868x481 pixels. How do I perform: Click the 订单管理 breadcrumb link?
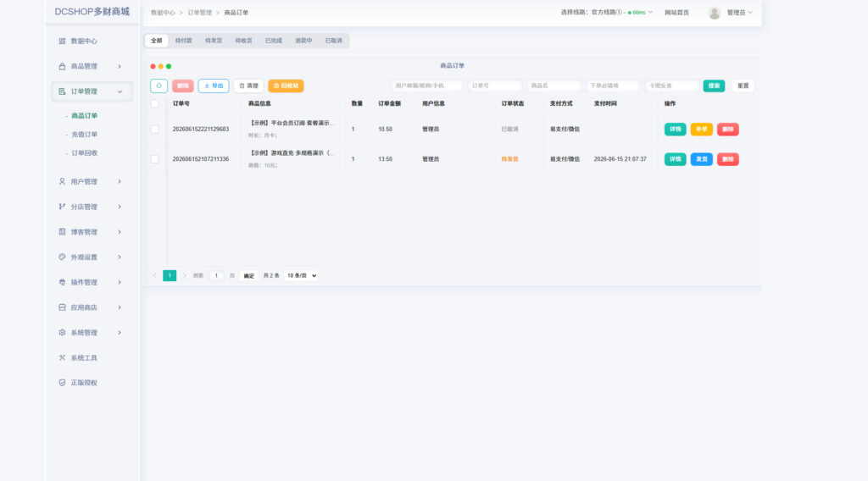point(199,12)
